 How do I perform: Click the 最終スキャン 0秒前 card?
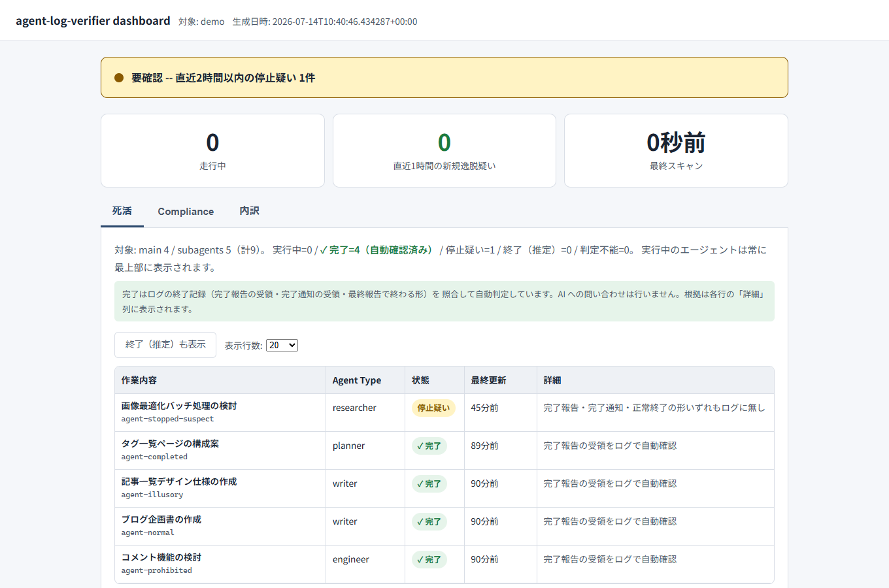point(676,151)
